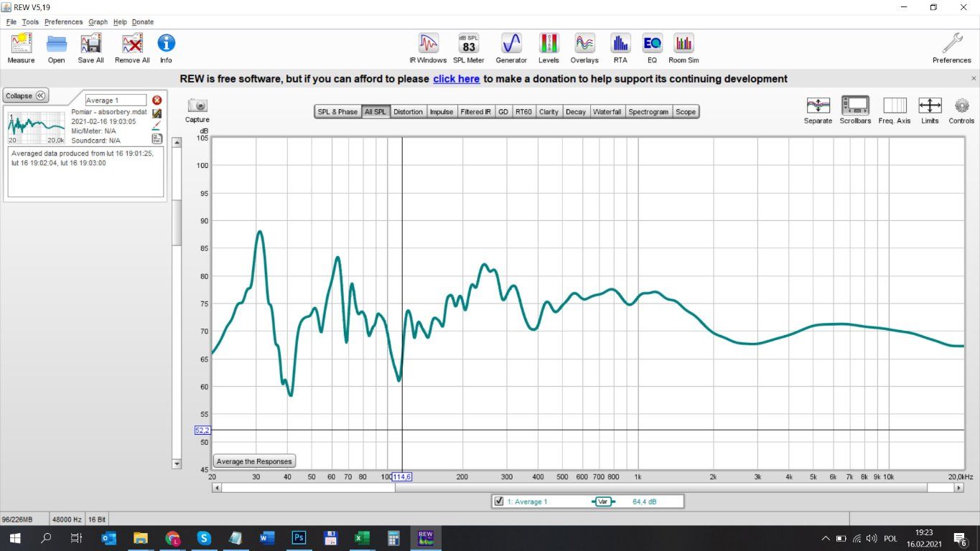Open Windows Start menu
980x551 pixels.
point(14,538)
